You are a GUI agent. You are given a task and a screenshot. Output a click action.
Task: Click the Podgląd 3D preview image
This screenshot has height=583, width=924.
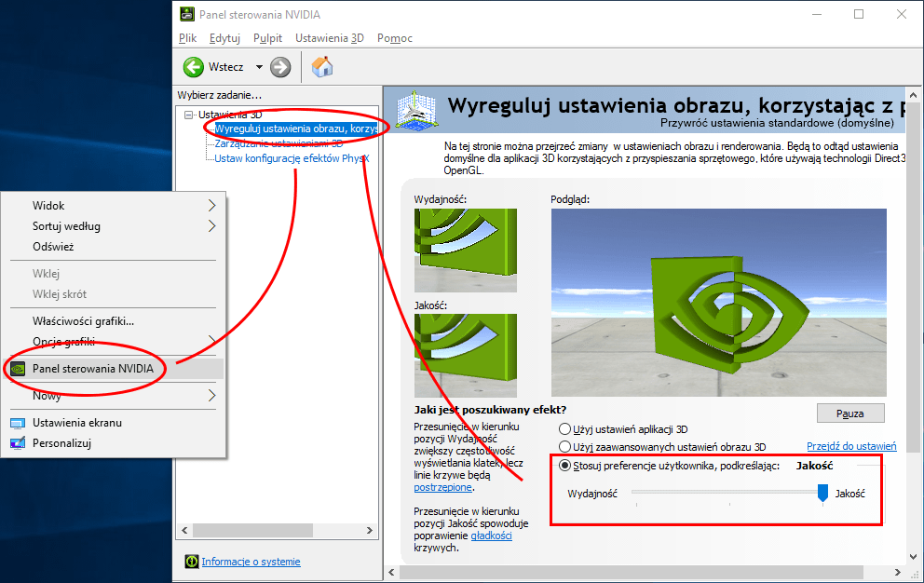pos(719,303)
